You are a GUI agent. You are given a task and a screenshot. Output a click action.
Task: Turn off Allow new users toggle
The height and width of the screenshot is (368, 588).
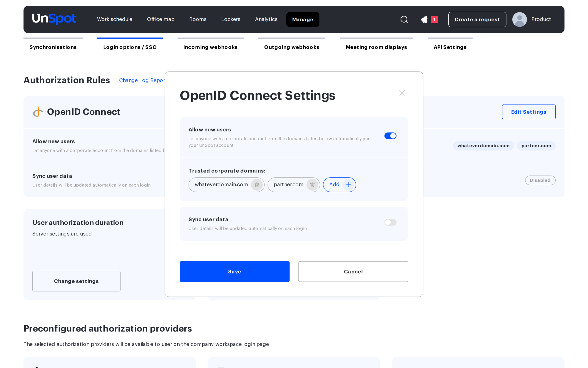pos(390,136)
